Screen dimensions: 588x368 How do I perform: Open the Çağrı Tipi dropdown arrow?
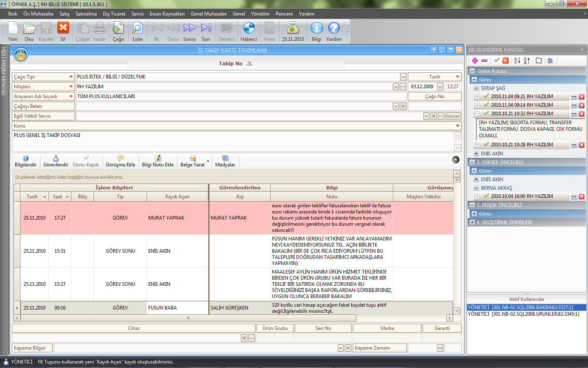[x=403, y=77]
